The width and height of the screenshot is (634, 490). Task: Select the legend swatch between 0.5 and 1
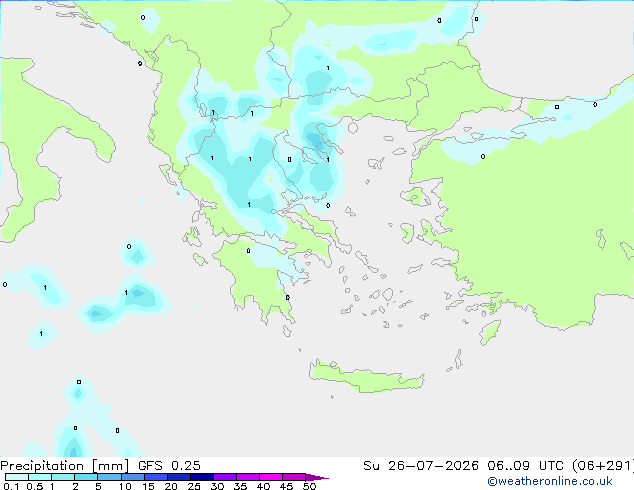point(40,477)
